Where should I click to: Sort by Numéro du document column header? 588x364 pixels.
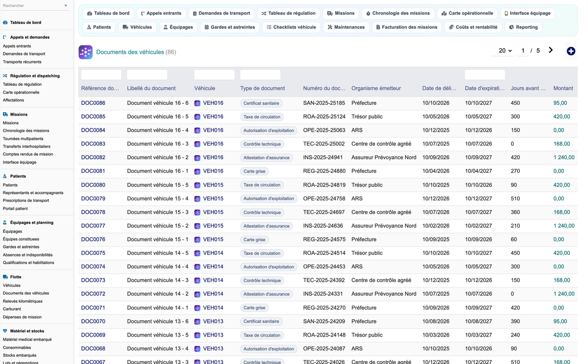pos(324,88)
